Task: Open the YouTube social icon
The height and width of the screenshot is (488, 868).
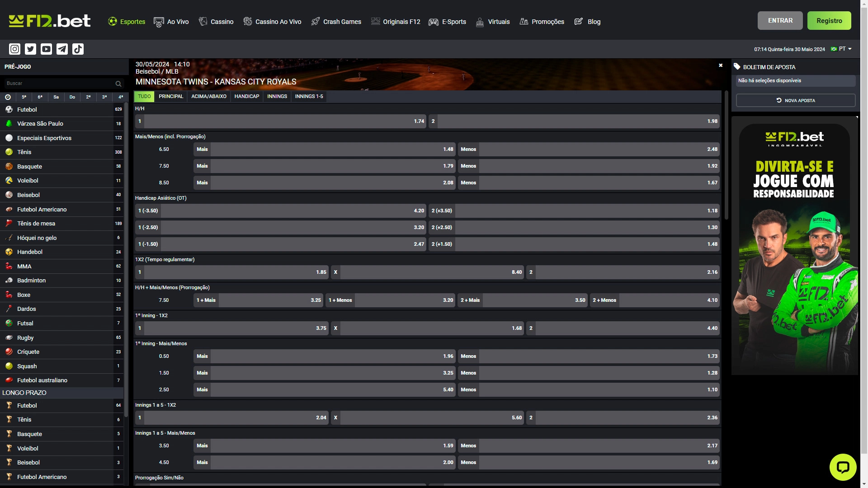Action: tap(46, 49)
